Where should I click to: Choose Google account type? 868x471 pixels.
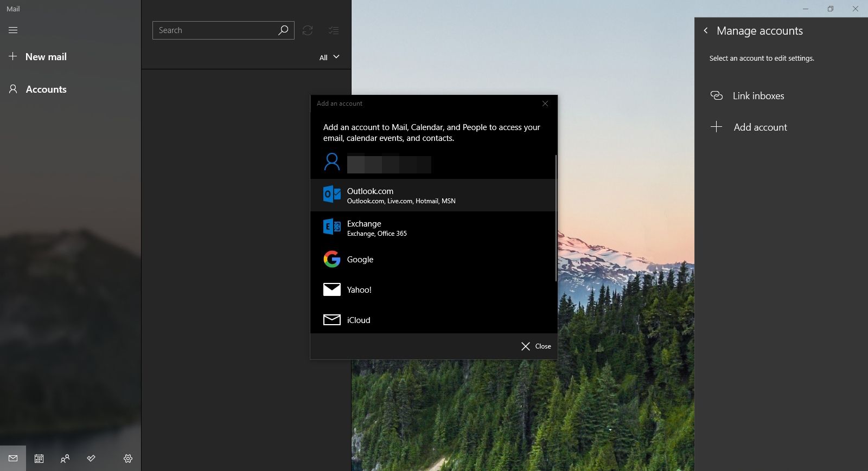pyautogui.click(x=433, y=259)
